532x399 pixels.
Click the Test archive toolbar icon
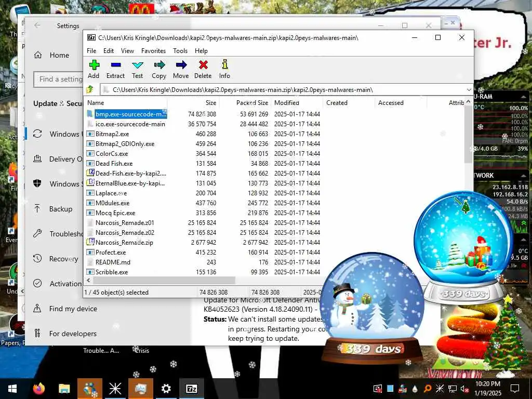click(x=137, y=69)
